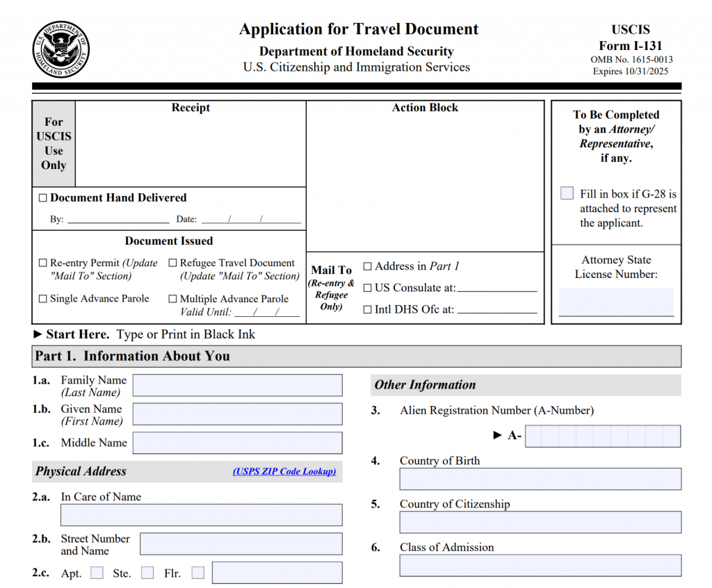This screenshot has width=712, height=588.
Task: Select the Intl DHS Ofc at checkbox
Action: tap(367, 310)
